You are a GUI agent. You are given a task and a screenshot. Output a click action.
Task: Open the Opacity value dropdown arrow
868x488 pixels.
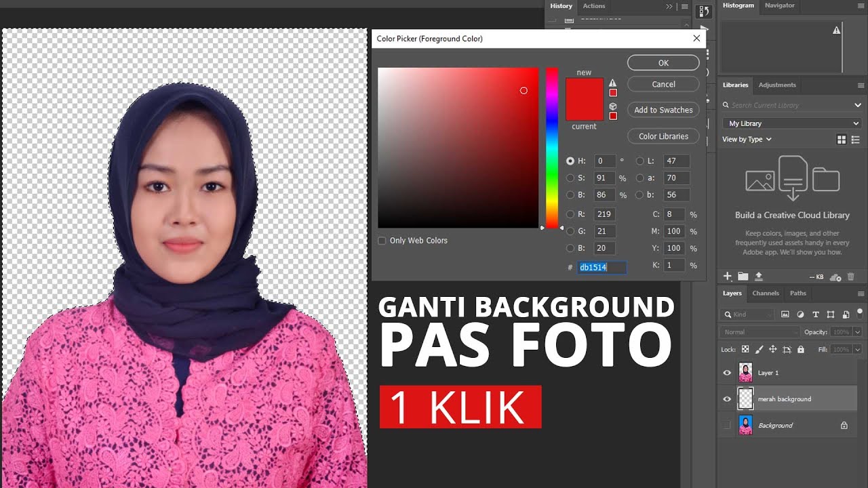[x=857, y=332]
